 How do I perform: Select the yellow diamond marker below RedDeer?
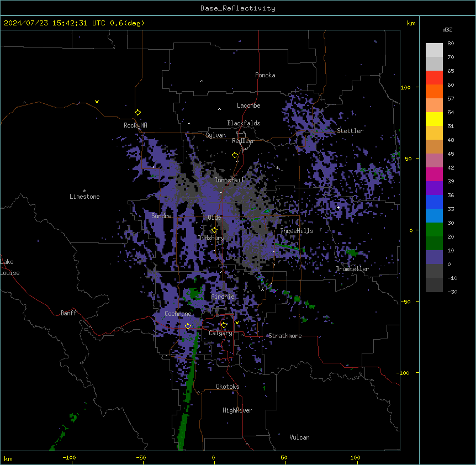click(235, 155)
